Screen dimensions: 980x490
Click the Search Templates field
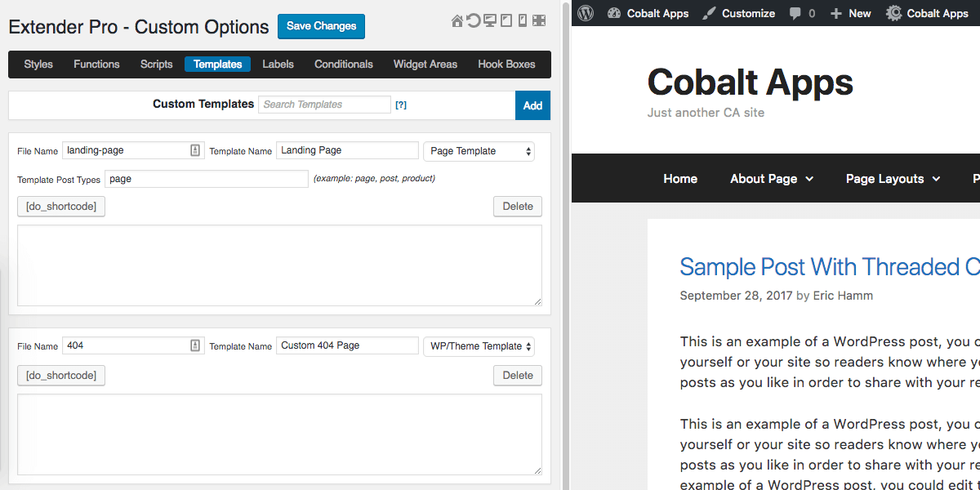click(x=325, y=105)
